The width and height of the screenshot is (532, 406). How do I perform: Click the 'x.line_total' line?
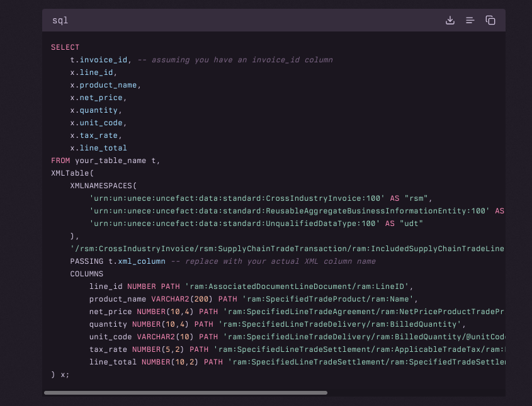tap(98, 147)
